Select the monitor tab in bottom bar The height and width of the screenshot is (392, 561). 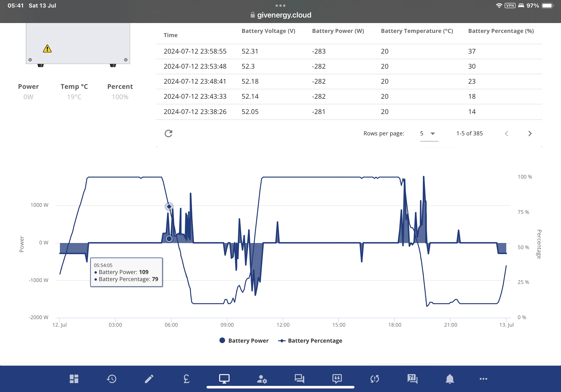(x=224, y=379)
